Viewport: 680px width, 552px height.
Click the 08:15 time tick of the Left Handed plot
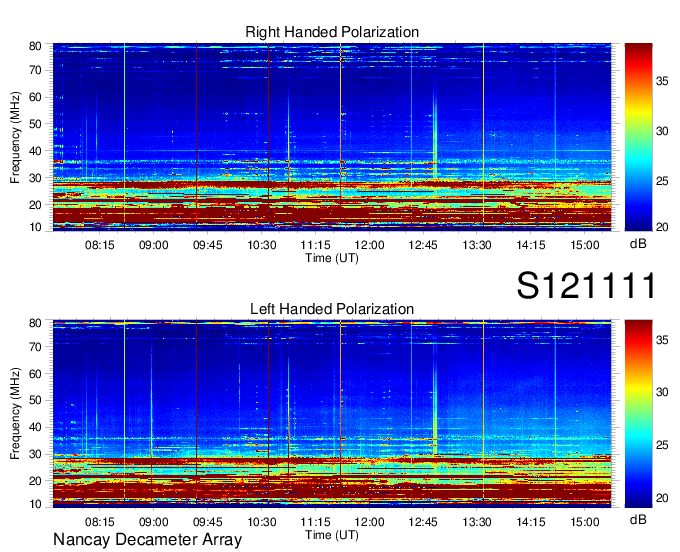100,522
